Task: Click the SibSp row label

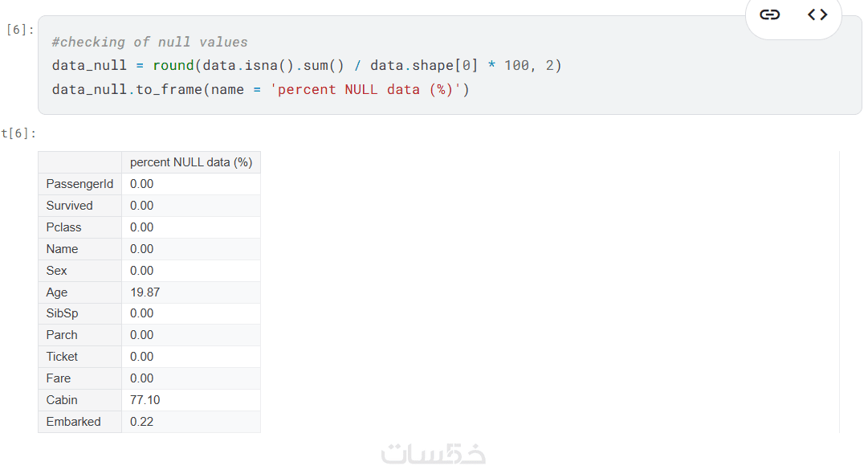Action: click(62, 313)
